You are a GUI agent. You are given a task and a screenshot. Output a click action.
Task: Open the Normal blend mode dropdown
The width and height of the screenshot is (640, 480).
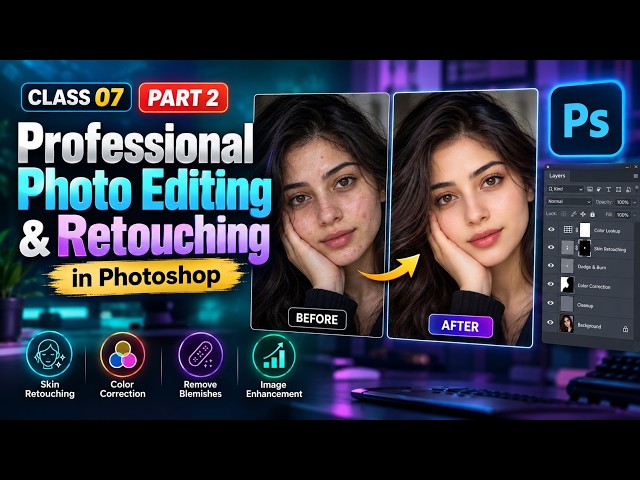pos(569,202)
